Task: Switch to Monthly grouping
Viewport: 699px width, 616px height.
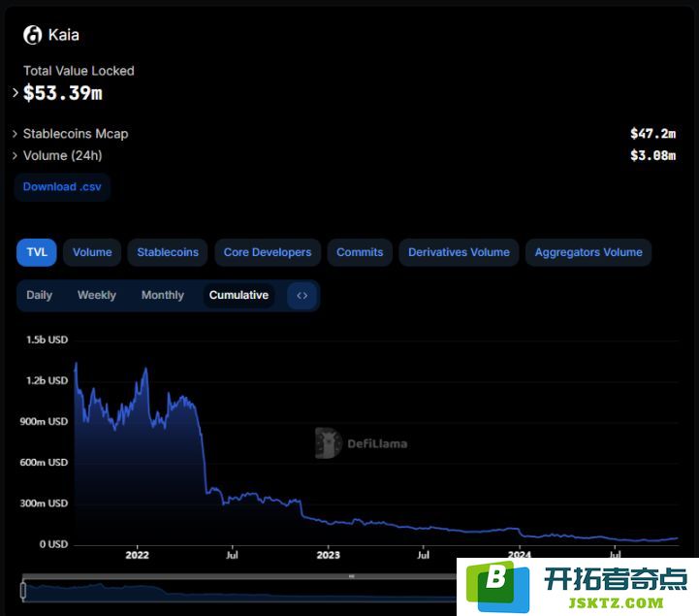Action: tap(163, 295)
